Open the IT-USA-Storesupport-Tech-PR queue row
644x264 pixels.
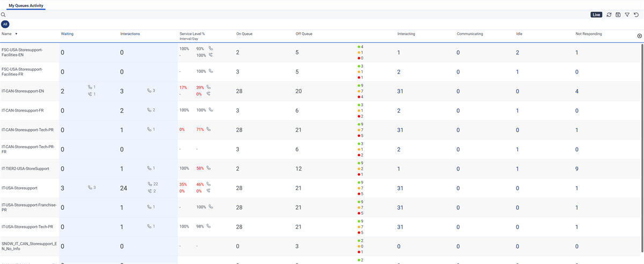point(27,226)
